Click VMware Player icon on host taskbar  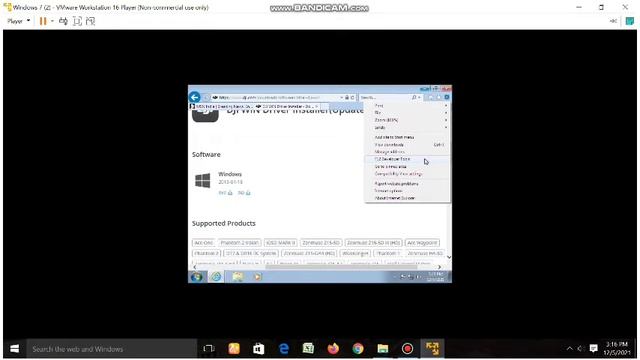[x=432, y=349]
